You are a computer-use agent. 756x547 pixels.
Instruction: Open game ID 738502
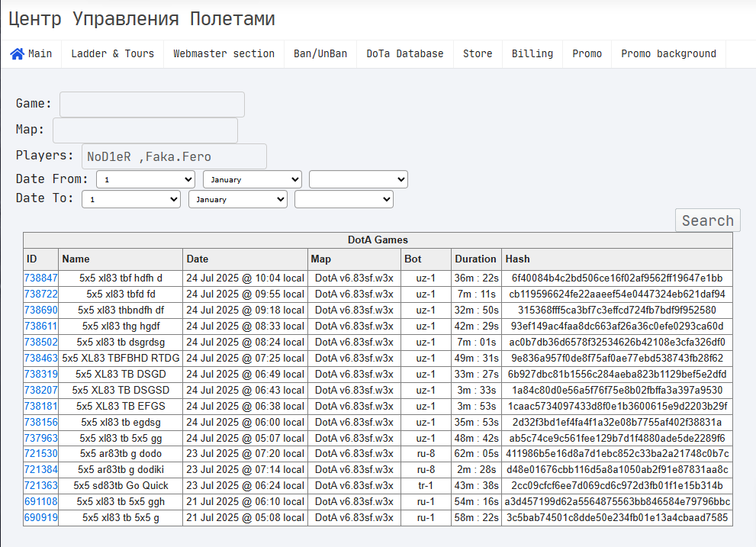point(41,343)
